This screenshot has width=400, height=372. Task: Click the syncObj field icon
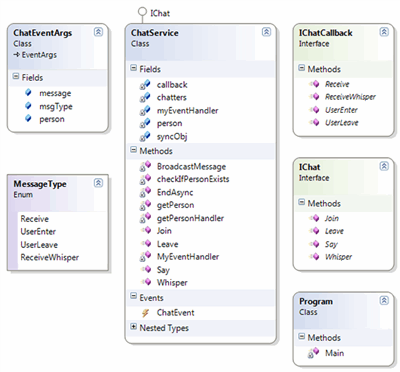(145, 137)
